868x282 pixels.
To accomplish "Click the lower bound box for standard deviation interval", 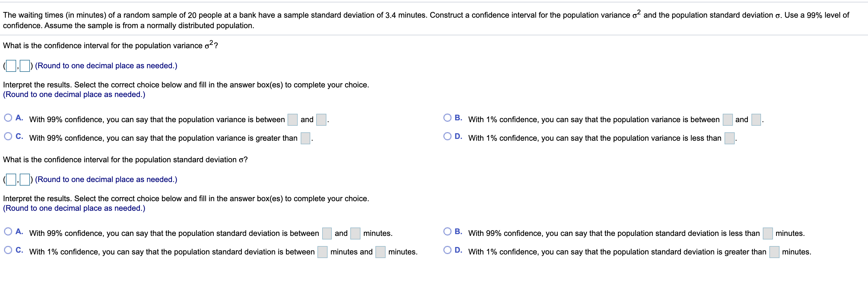I will pos(11,179).
